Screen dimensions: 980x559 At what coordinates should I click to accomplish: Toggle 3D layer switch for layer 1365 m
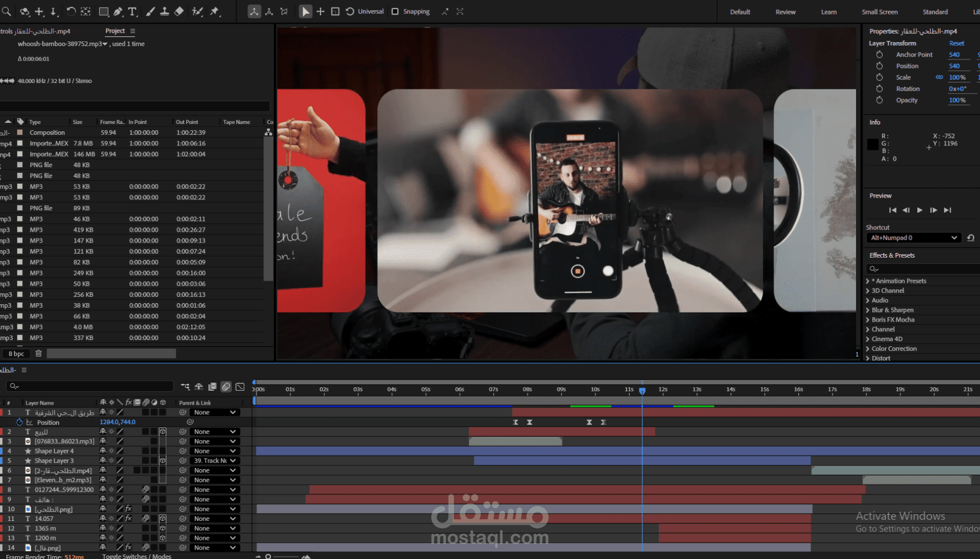point(163,528)
